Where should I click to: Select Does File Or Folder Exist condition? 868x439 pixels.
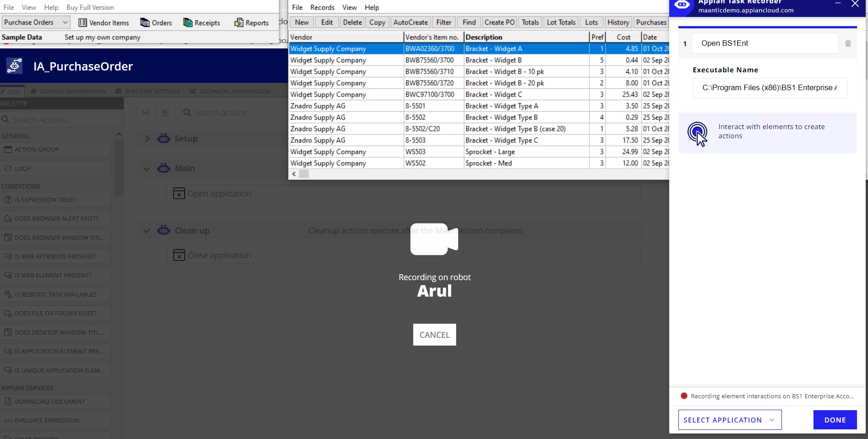[55, 313]
